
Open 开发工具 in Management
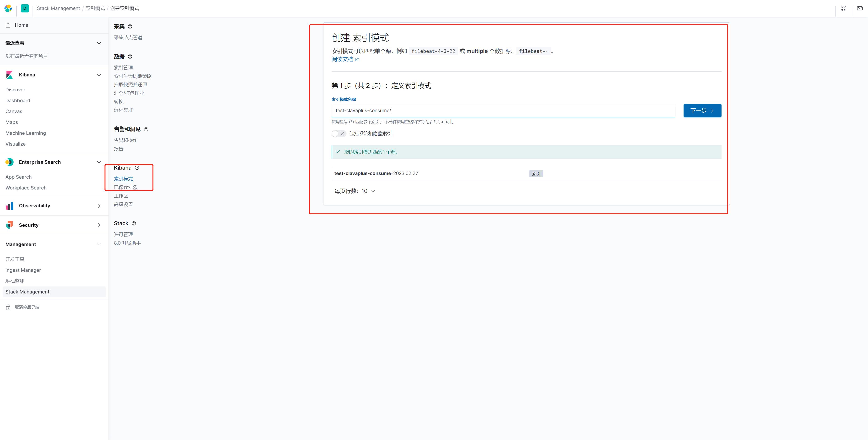15,259
